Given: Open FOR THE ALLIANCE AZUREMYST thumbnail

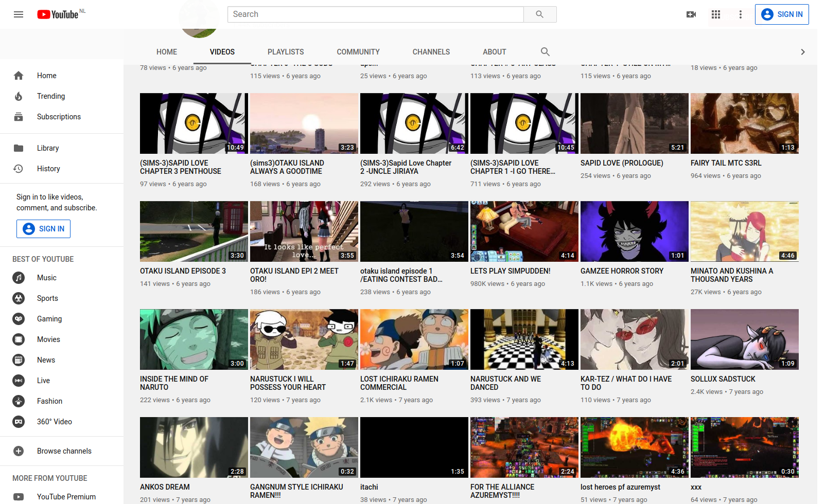Looking at the screenshot, I should coord(524,447).
